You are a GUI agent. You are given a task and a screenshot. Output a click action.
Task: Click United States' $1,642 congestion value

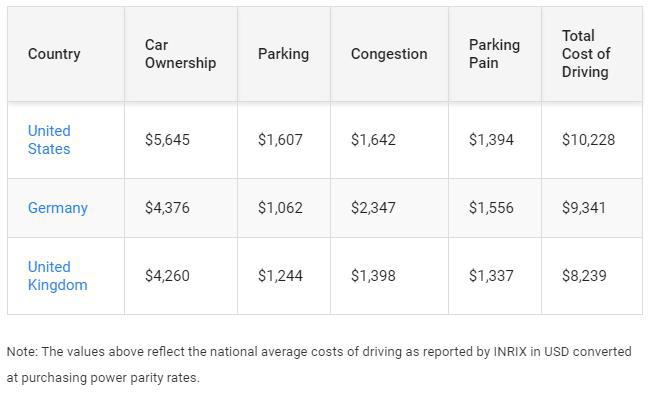(373, 140)
